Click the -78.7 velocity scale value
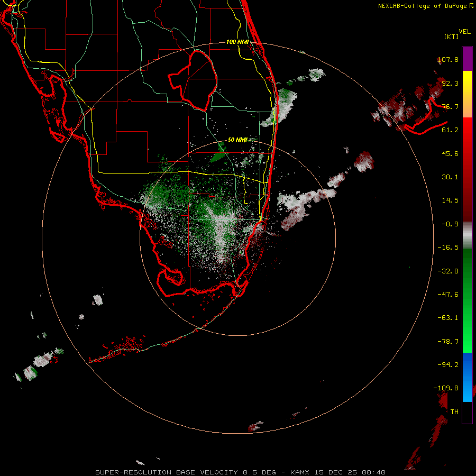Image resolution: width=476 pixels, height=476 pixels. pos(448,342)
